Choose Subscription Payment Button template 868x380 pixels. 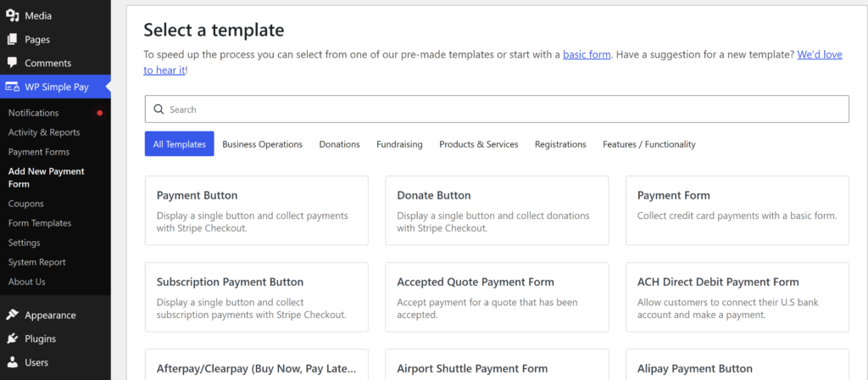tap(256, 297)
